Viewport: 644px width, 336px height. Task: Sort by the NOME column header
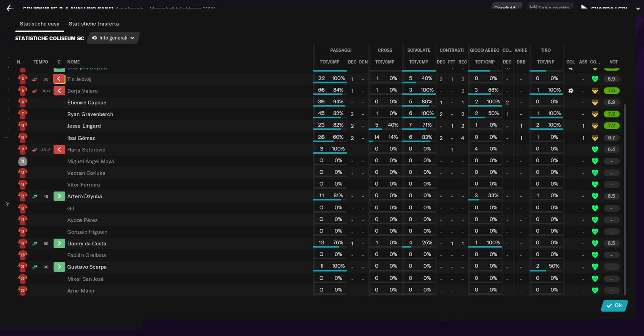click(74, 62)
